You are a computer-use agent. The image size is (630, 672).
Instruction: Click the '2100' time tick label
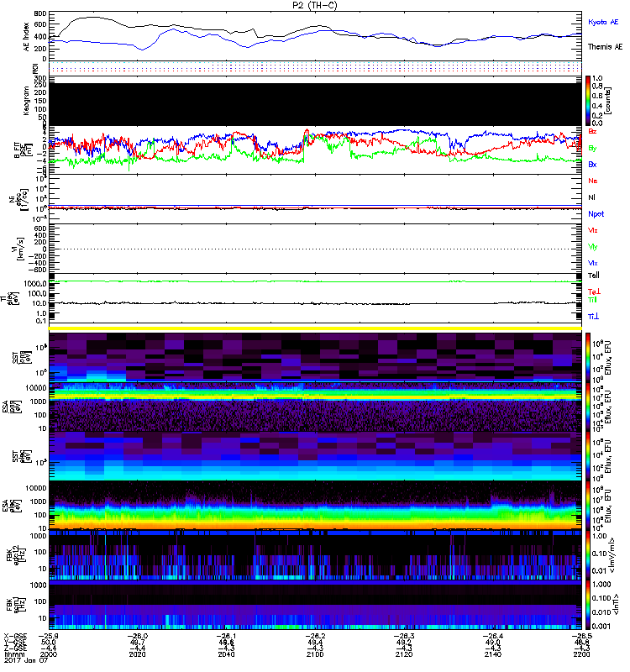[315, 654]
